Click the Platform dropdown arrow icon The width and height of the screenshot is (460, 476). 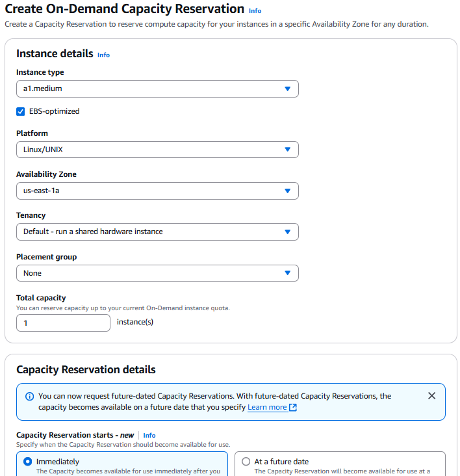pyautogui.click(x=288, y=150)
